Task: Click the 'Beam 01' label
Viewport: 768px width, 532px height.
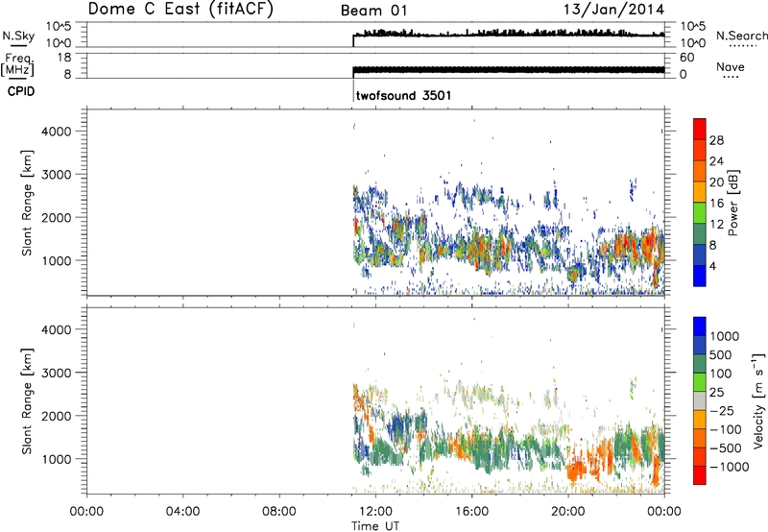Action: [x=374, y=11]
